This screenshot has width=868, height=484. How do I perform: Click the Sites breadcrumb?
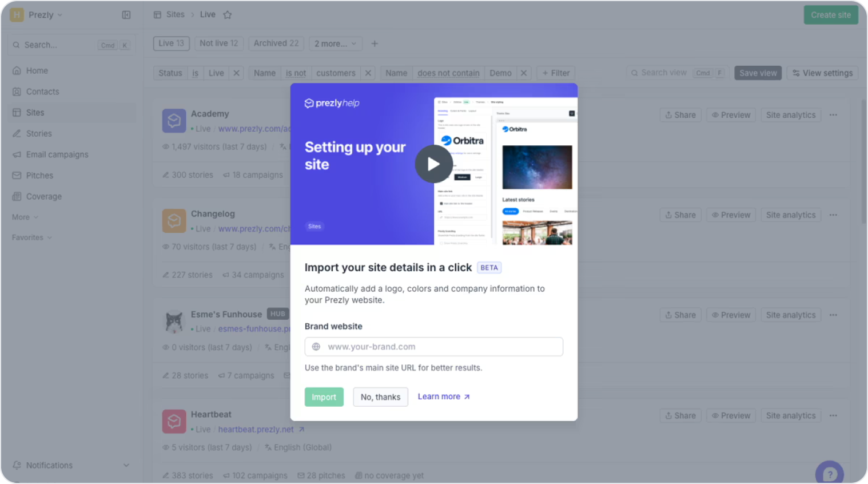click(175, 15)
